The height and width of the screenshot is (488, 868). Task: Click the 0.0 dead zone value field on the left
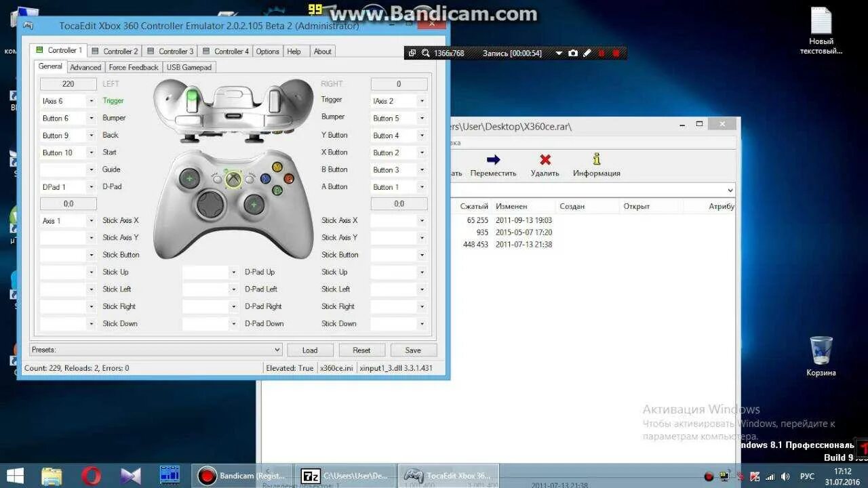[68, 203]
